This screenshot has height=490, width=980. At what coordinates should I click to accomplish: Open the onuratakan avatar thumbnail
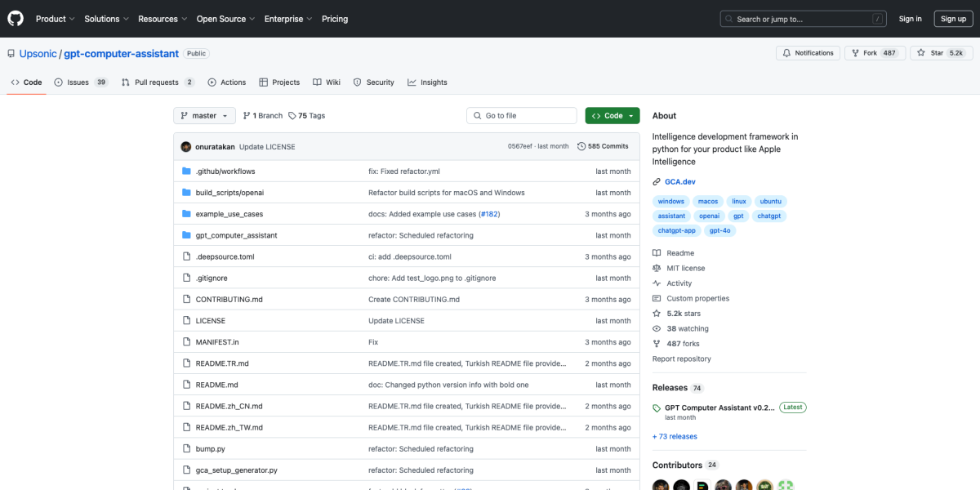(186, 147)
